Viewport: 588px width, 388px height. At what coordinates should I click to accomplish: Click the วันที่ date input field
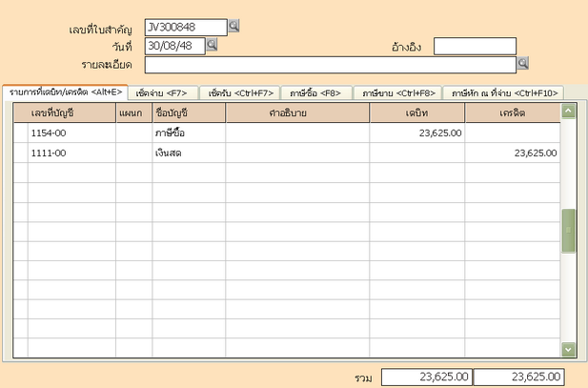(174, 45)
